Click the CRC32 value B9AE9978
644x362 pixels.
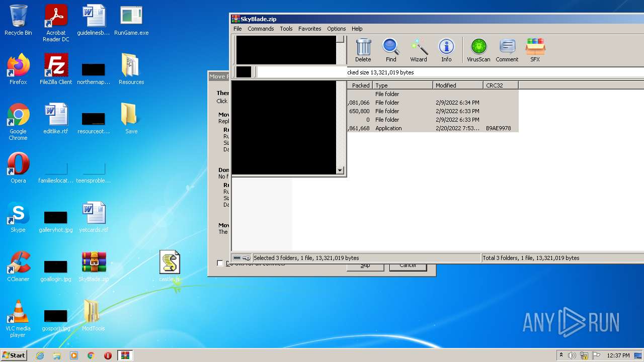pyautogui.click(x=498, y=128)
